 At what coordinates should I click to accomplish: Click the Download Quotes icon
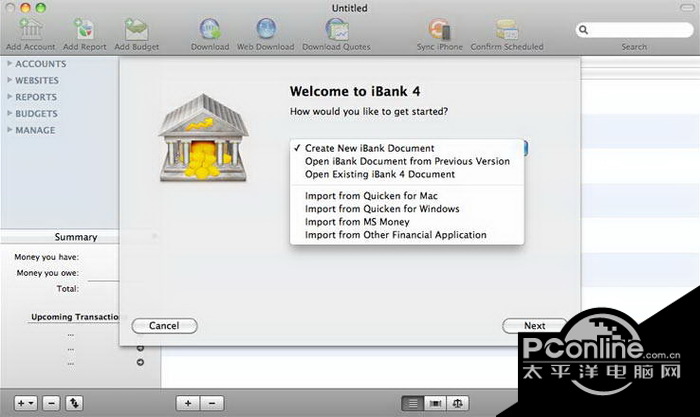(337, 29)
